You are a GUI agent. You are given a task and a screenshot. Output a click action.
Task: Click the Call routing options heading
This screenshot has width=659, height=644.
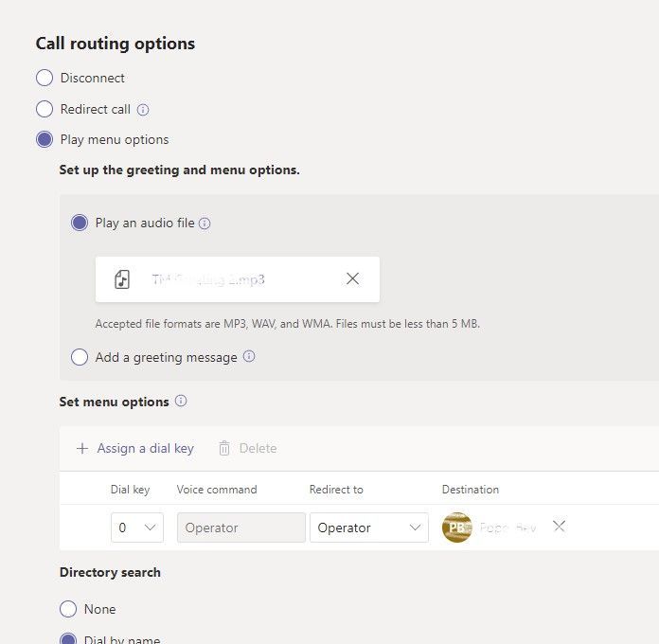pyautogui.click(x=116, y=44)
